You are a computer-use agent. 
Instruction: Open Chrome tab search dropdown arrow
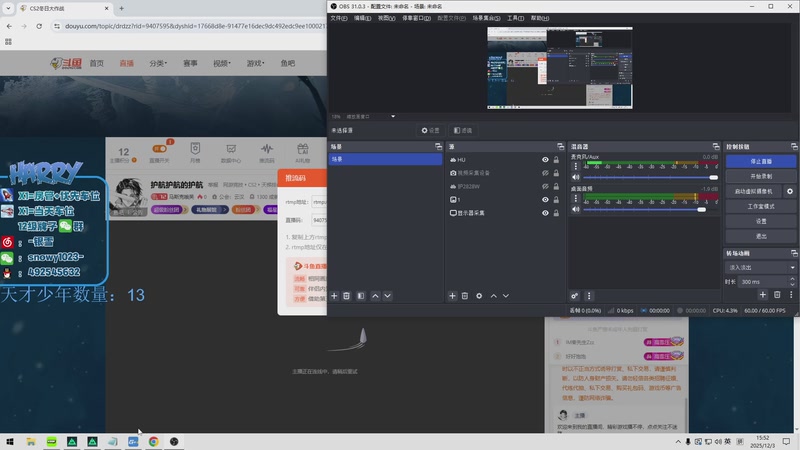8,8
